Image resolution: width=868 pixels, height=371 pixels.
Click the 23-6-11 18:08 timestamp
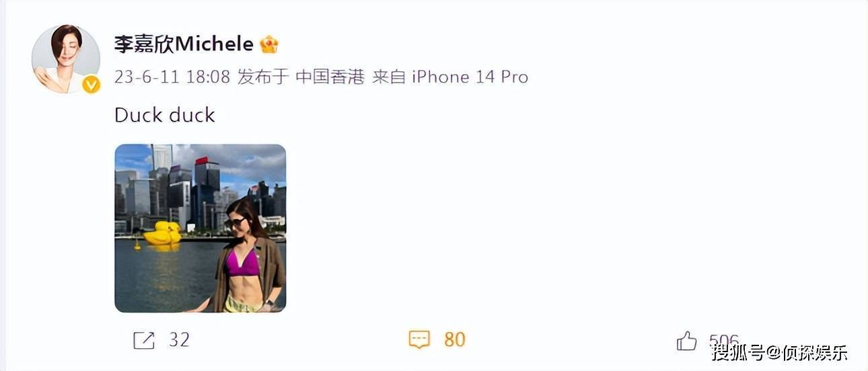tap(172, 77)
